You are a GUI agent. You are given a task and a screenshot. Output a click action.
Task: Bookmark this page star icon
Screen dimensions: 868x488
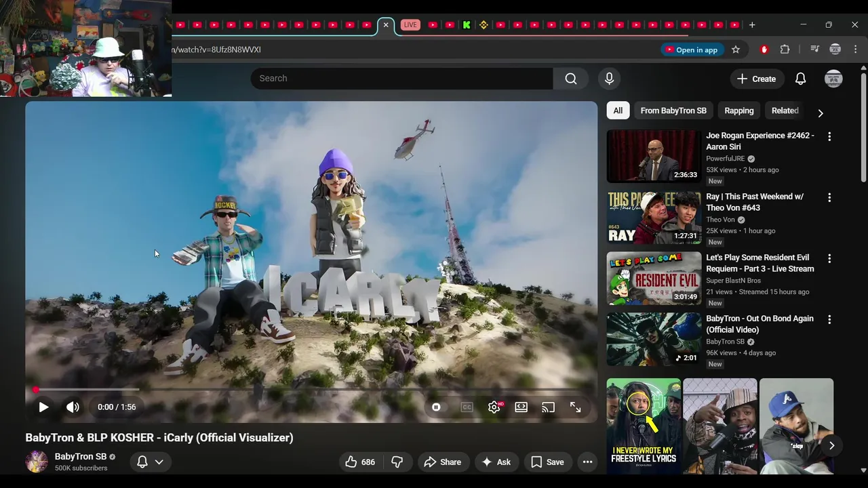736,49
